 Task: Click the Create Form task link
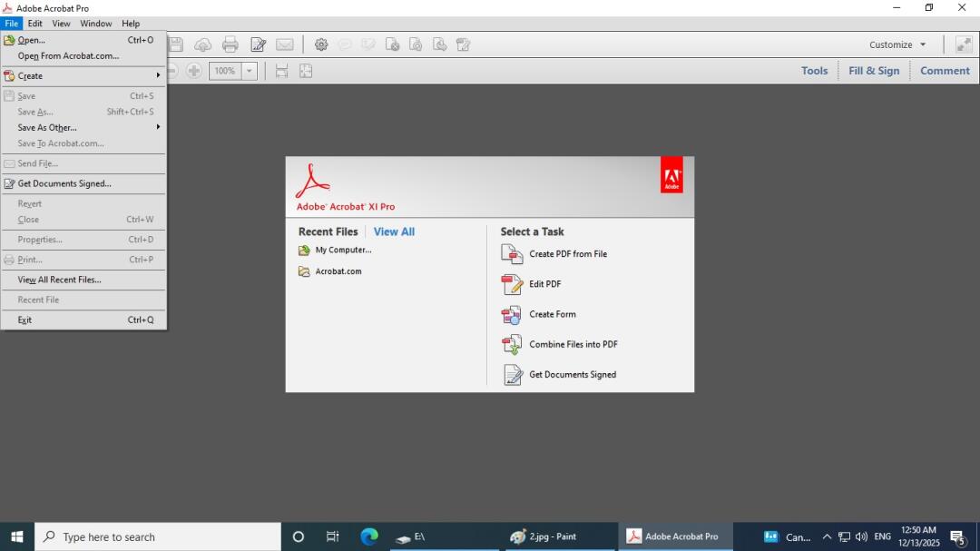pos(553,315)
